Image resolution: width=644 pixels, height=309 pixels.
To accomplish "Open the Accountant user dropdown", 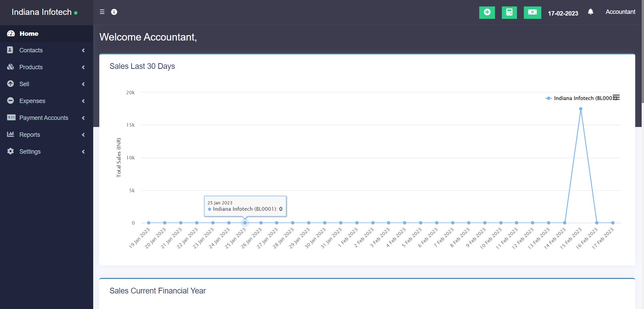I will click(x=620, y=12).
